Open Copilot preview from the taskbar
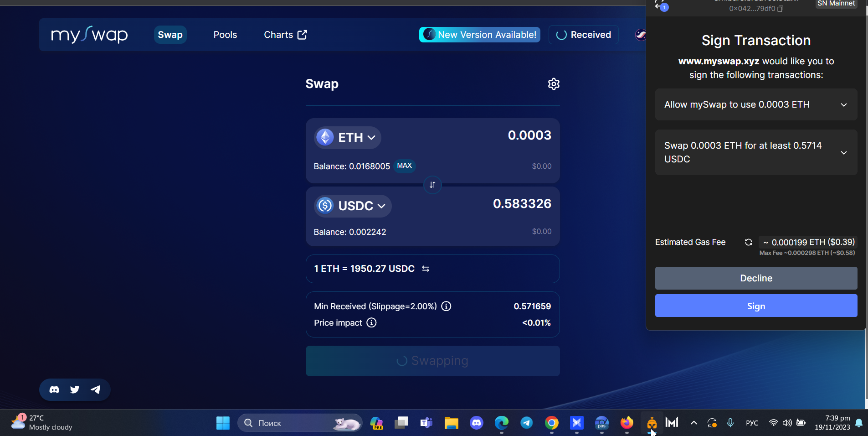The width and height of the screenshot is (868, 436). coord(376,423)
